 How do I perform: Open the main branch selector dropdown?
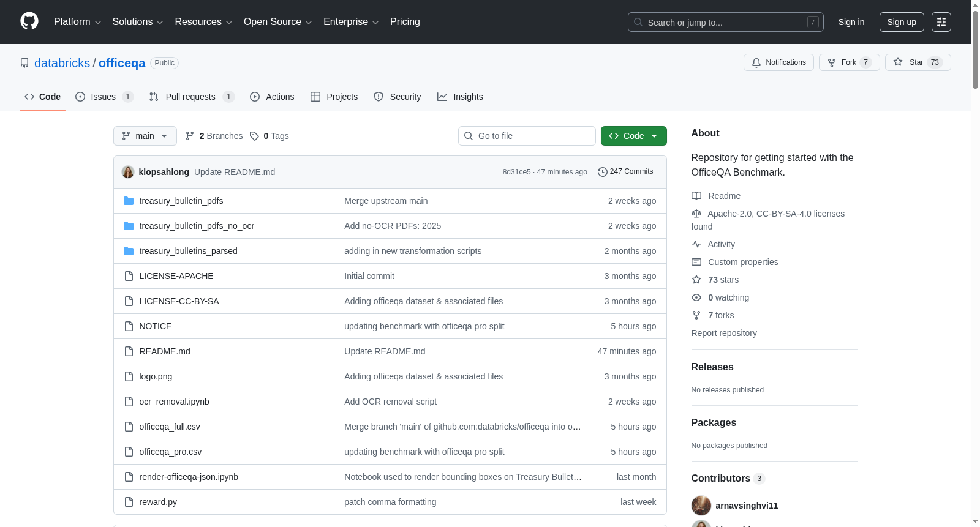click(145, 136)
